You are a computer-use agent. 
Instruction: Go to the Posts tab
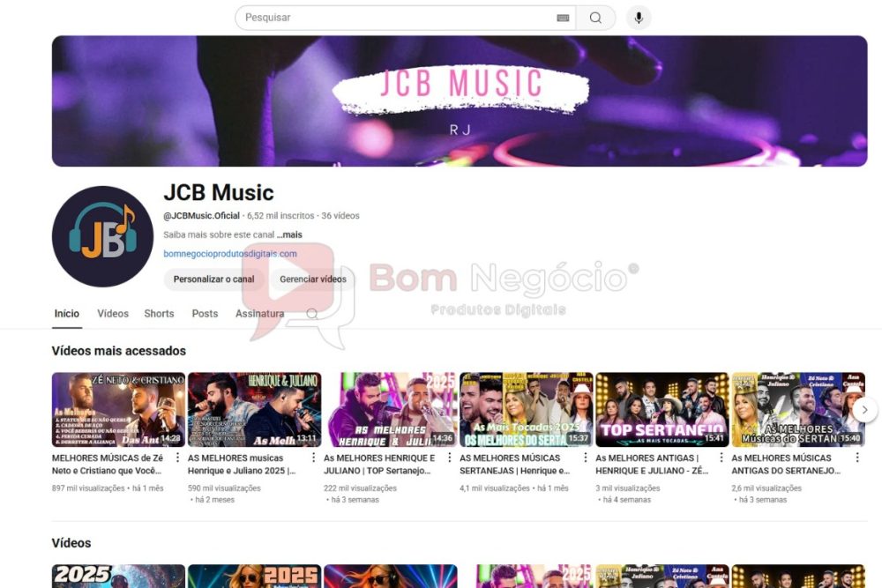(x=205, y=314)
